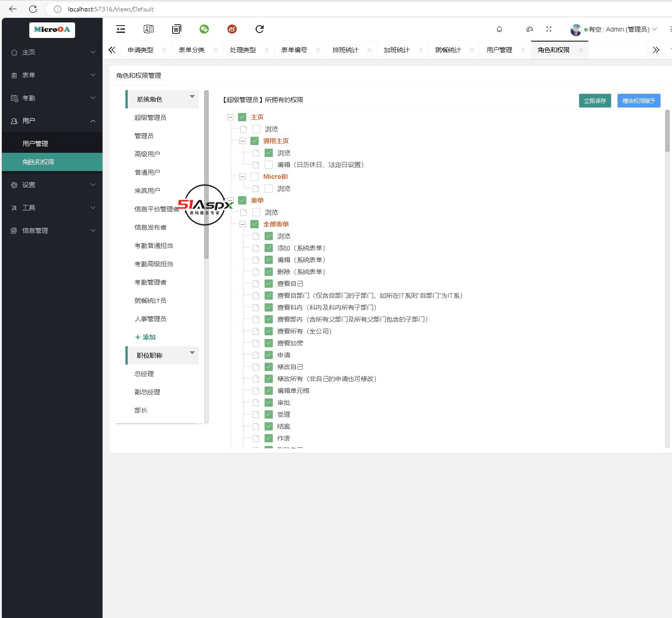
Task: Select the 超级管理员 role
Action: (x=150, y=118)
